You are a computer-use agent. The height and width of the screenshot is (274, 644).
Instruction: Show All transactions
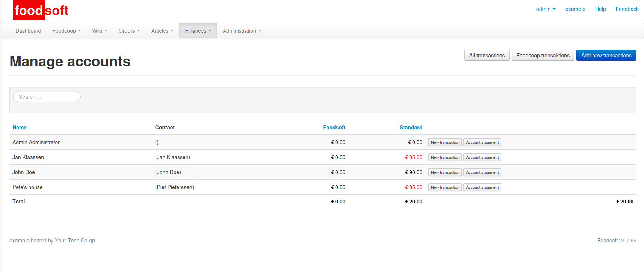[x=487, y=56]
